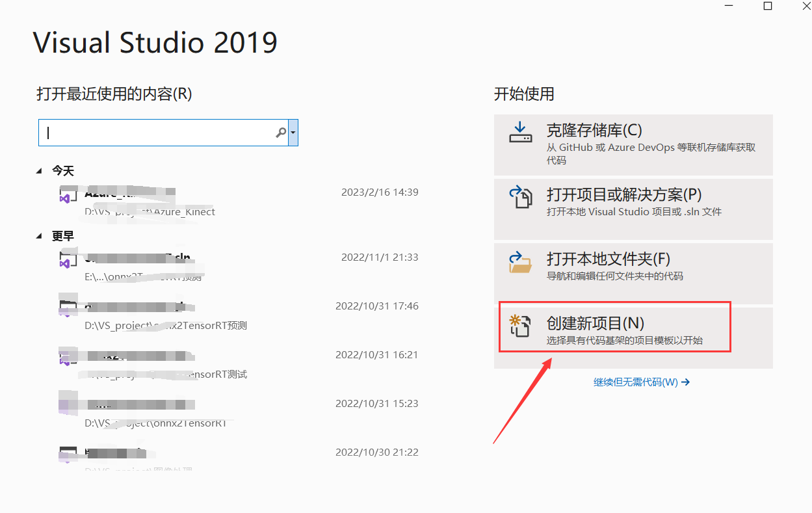
Task: Click the open project or solution icon
Action: click(521, 196)
